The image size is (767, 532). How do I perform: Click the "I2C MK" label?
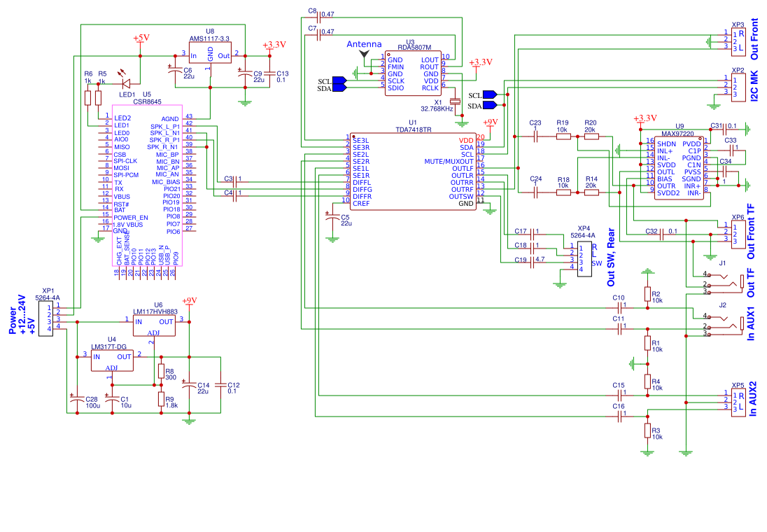pos(754,86)
